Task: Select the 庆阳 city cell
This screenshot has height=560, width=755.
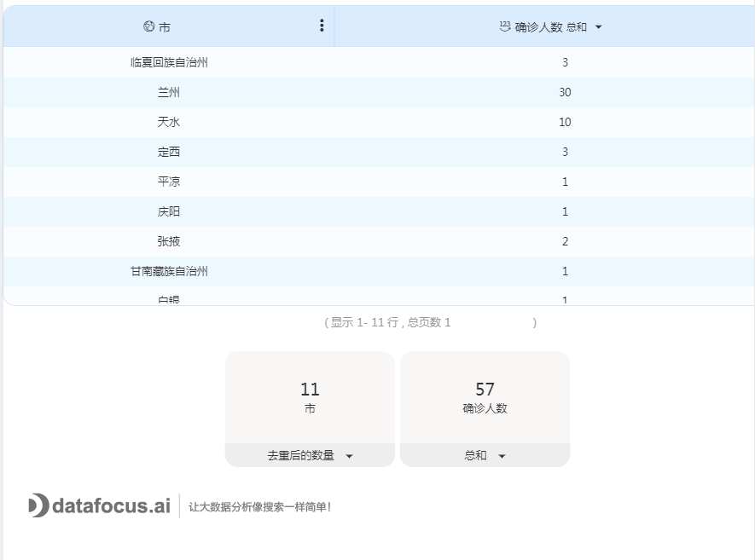Action: [x=169, y=211]
